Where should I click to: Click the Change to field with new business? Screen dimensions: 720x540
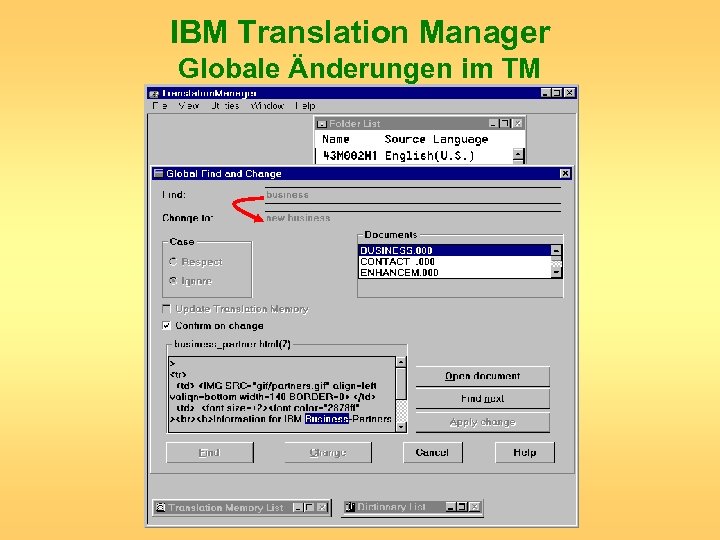pyautogui.click(x=412, y=218)
